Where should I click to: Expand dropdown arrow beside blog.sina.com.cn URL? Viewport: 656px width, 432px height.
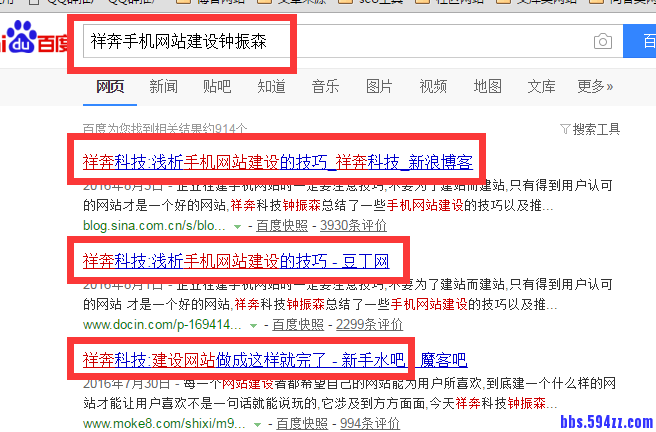pyautogui.click(x=237, y=227)
